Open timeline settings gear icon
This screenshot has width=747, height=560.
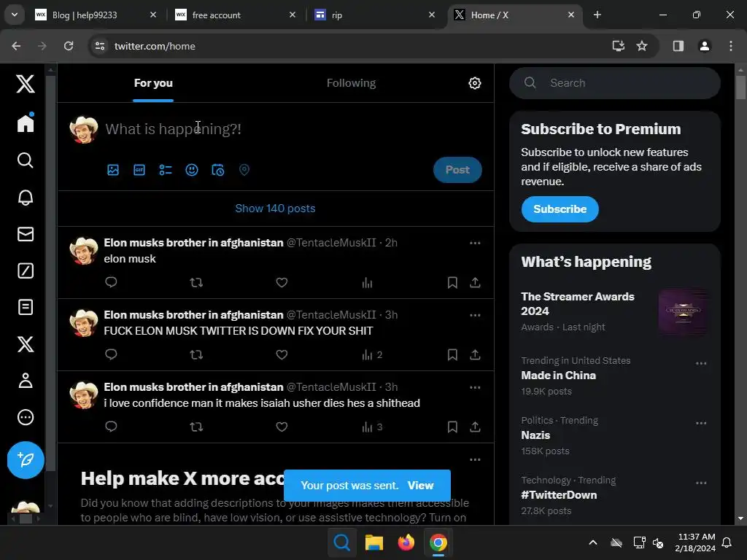tap(474, 83)
